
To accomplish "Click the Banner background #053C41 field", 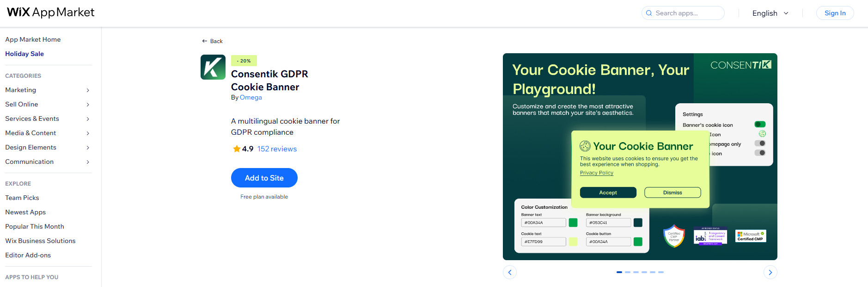I will point(608,223).
